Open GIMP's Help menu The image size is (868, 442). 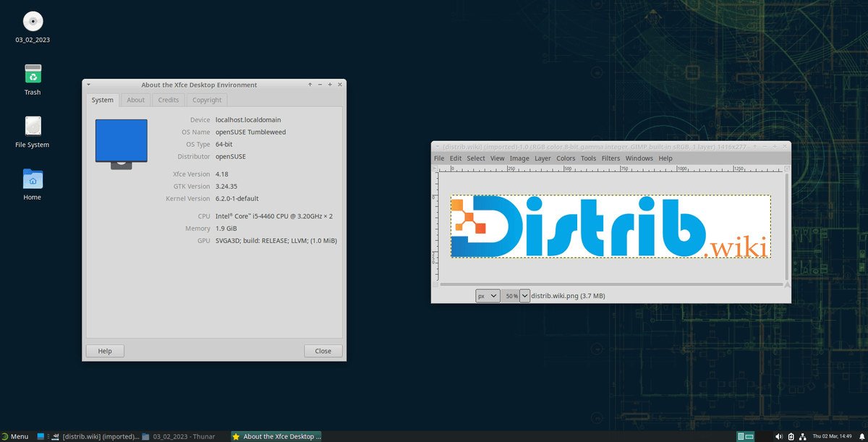click(665, 158)
